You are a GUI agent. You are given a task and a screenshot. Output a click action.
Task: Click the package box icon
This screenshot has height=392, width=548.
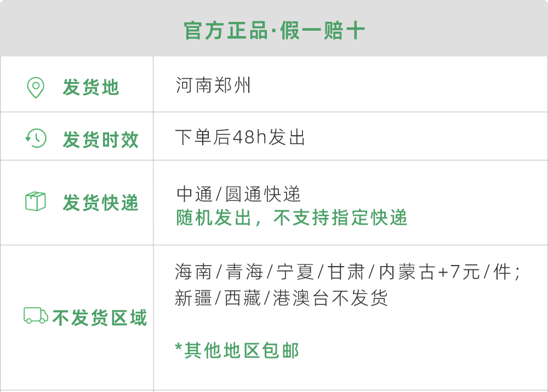tap(36, 201)
